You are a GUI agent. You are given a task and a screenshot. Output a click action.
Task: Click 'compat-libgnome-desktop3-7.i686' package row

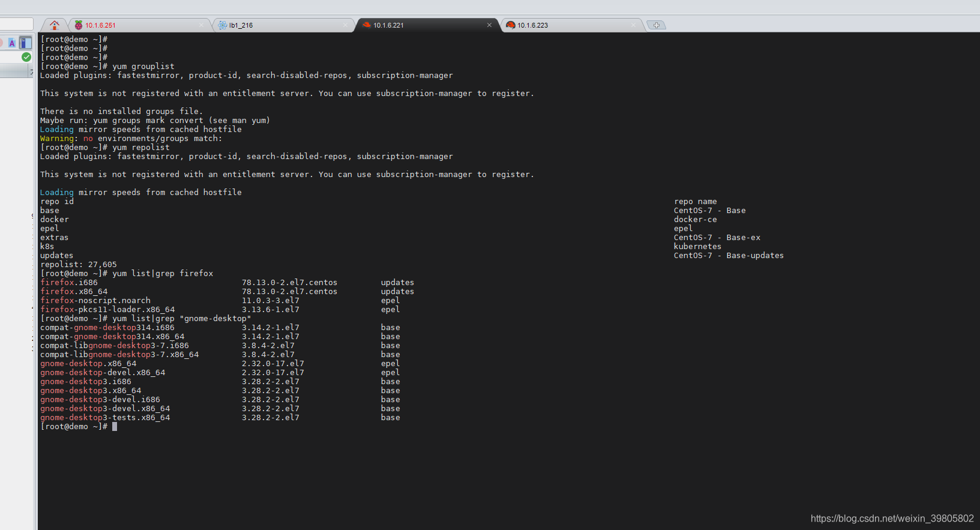pyautogui.click(x=220, y=346)
